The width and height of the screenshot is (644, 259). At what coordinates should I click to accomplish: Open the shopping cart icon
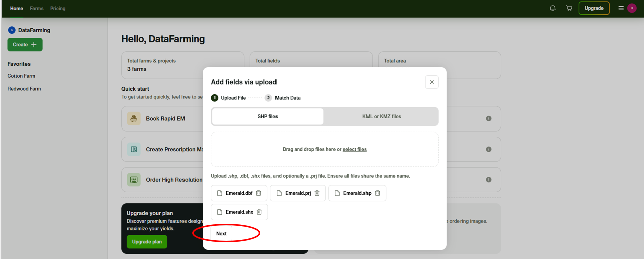[569, 8]
